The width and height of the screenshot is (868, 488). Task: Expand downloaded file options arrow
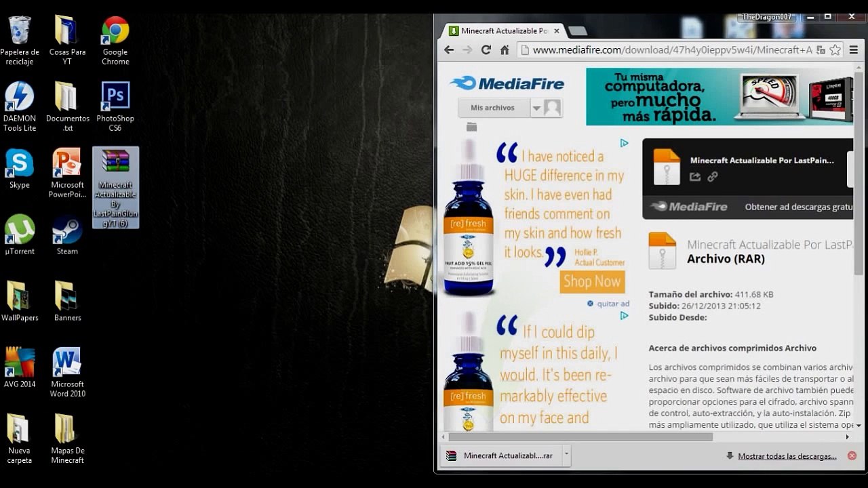pyautogui.click(x=566, y=455)
